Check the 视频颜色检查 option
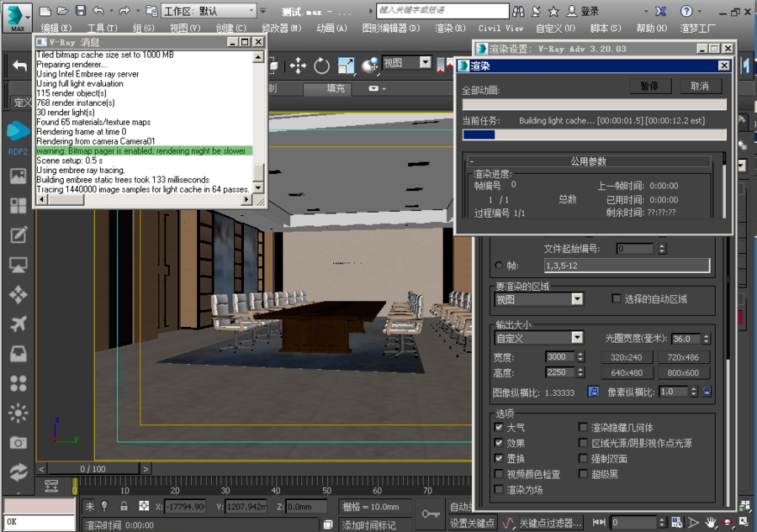 pos(499,474)
